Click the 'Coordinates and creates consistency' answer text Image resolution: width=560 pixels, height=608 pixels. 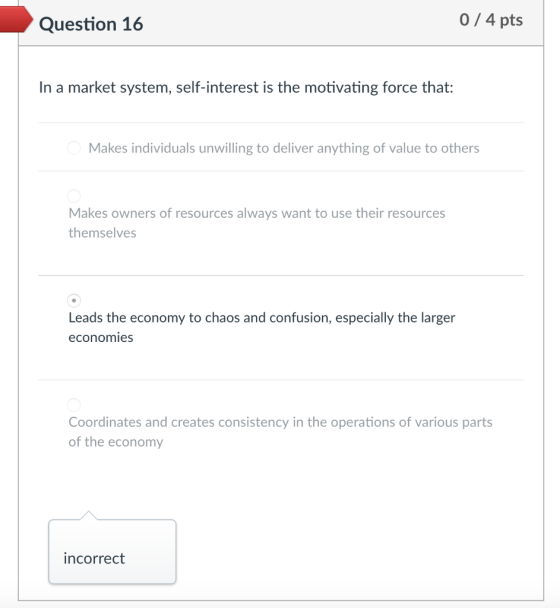[x=280, y=432]
